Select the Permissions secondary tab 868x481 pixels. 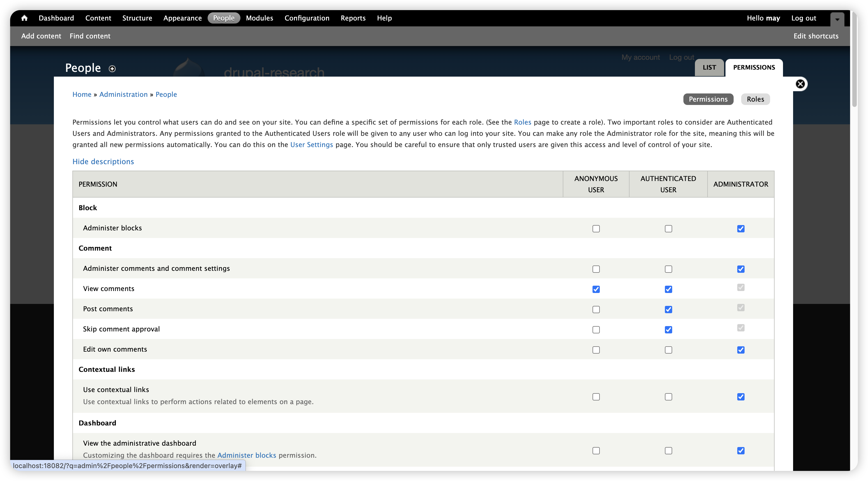tap(708, 99)
